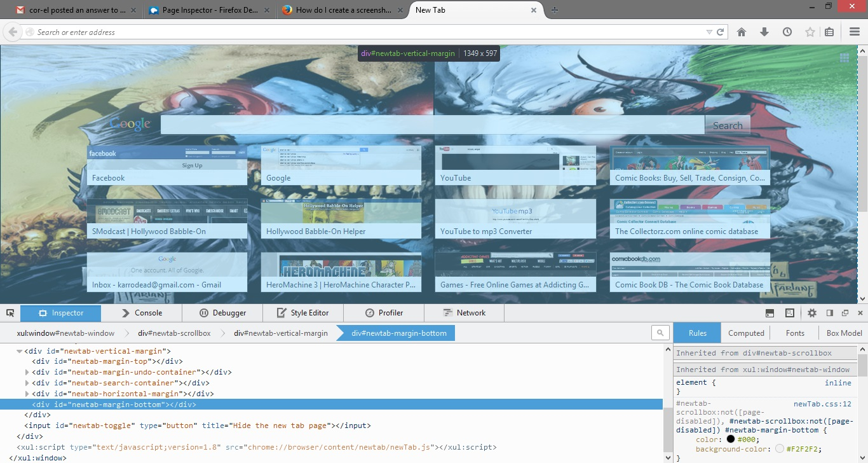Open the Style Editor devtools tab
The image size is (868, 463).
click(x=303, y=313)
